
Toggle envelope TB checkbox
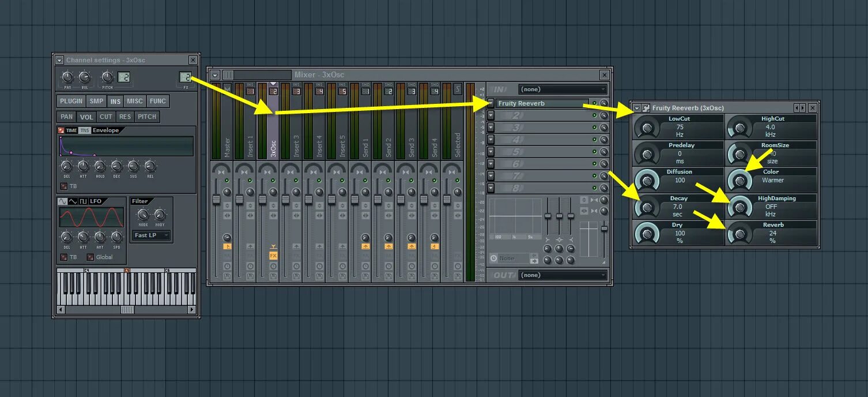(x=64, y=186)
